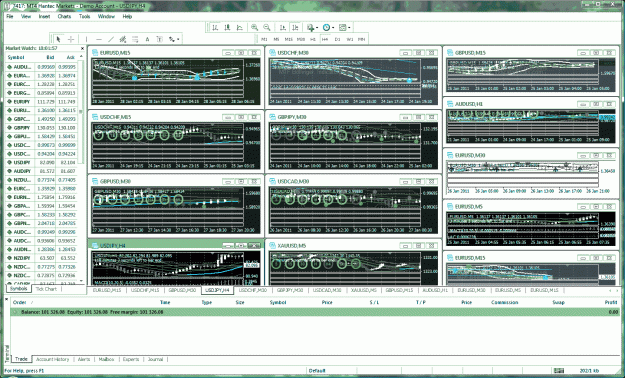This screenshot has width=625, height=378.
Task: Click the connection status bars in status bar
Action: tap(559, 370)
